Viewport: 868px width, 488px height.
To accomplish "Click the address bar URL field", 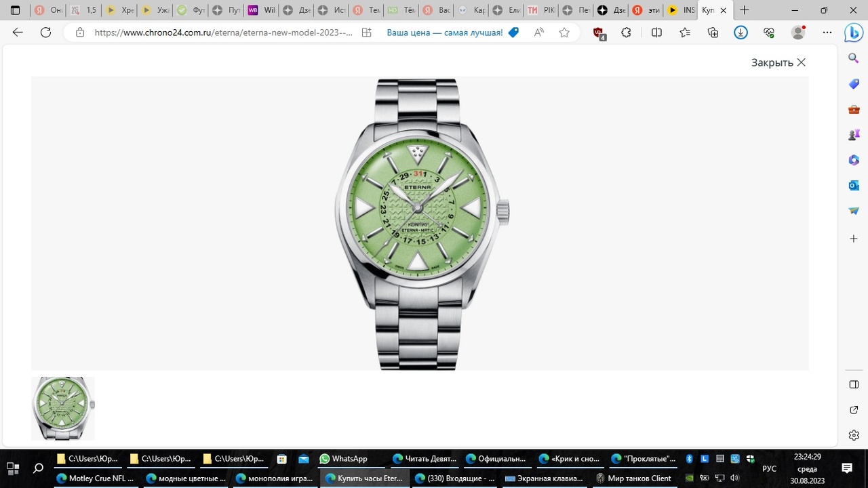I will (224, 33).
